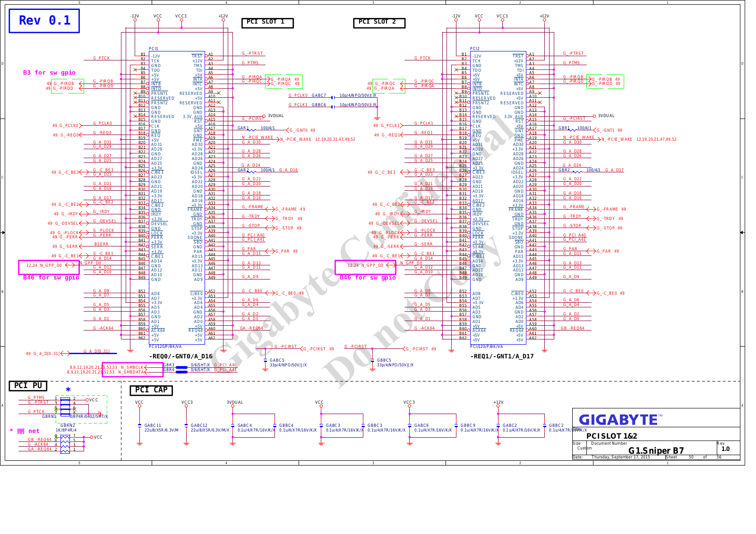The height and width of the screenshot is (534, 756).
Task: Click the "Custom" size field in title block
Action: point(584,448)
